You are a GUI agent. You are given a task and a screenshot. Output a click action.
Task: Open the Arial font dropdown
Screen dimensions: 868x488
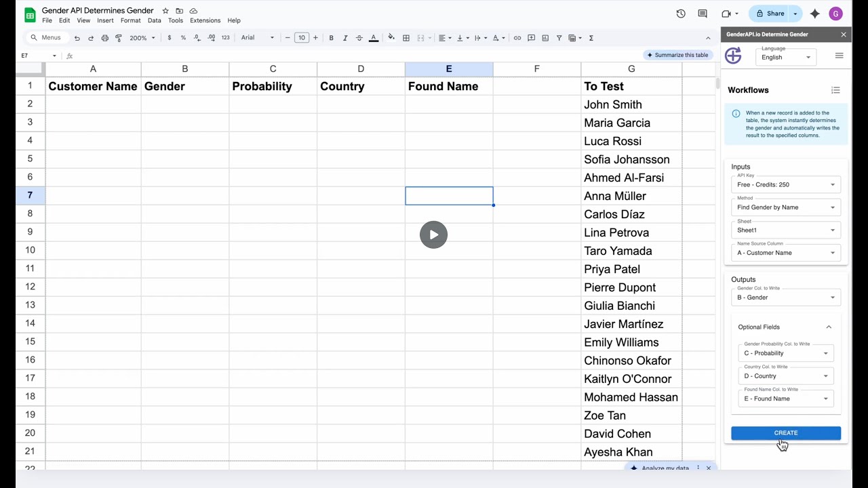(x=258, y=38)
